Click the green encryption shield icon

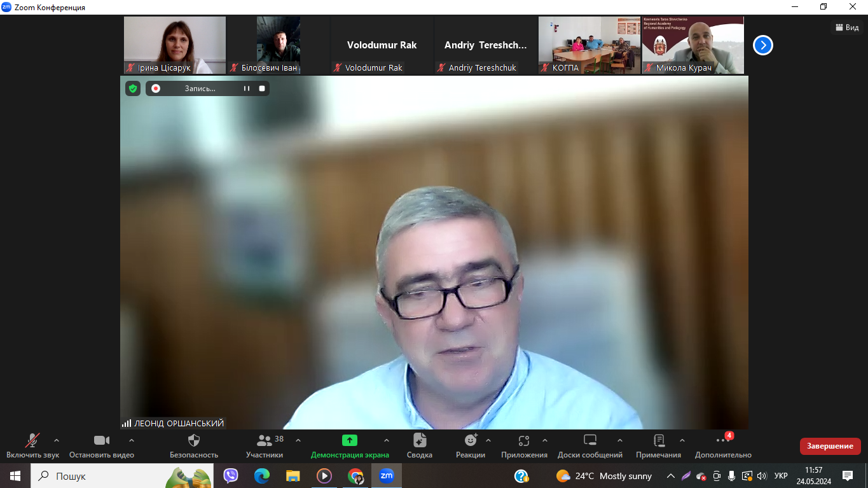click(x=133, y=88)
